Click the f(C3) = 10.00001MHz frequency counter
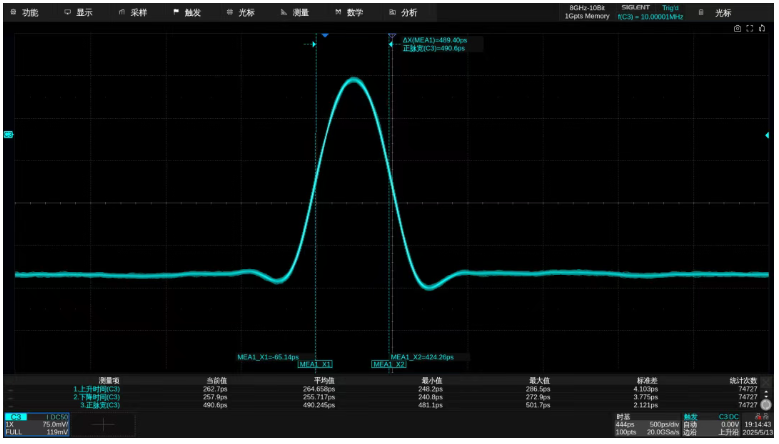This screenshot has height=444, width=779. pyautogui.click(x=650, y=17)
